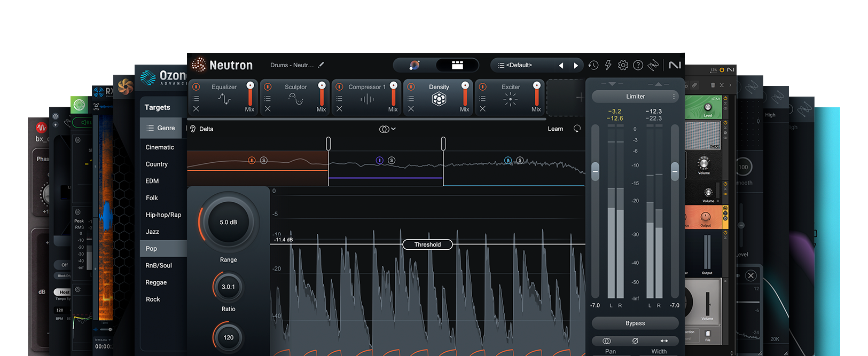The image size is (868, 356).
Task: Click the Equalizer Mix slider handle
Action: point(250,85)
